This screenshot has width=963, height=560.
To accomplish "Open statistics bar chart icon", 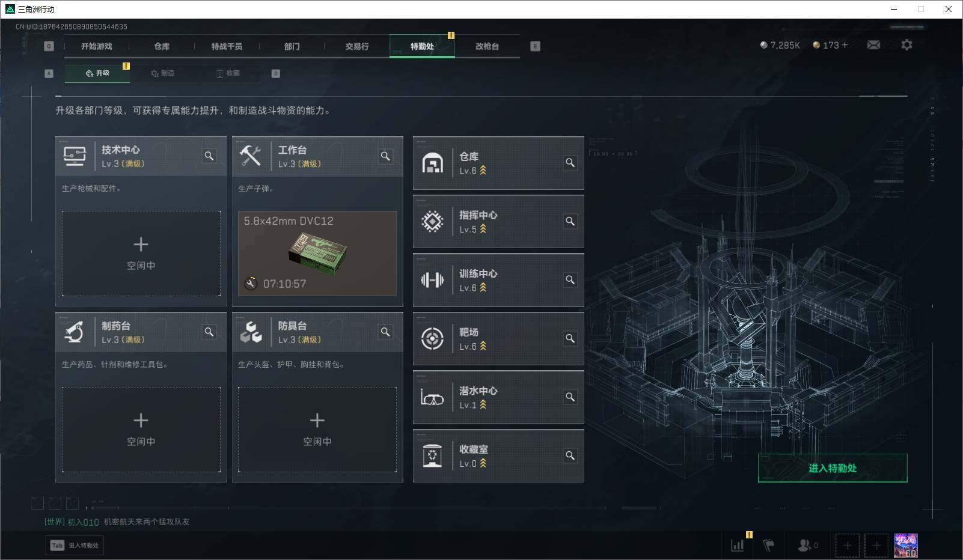I will tap(738, 545).
